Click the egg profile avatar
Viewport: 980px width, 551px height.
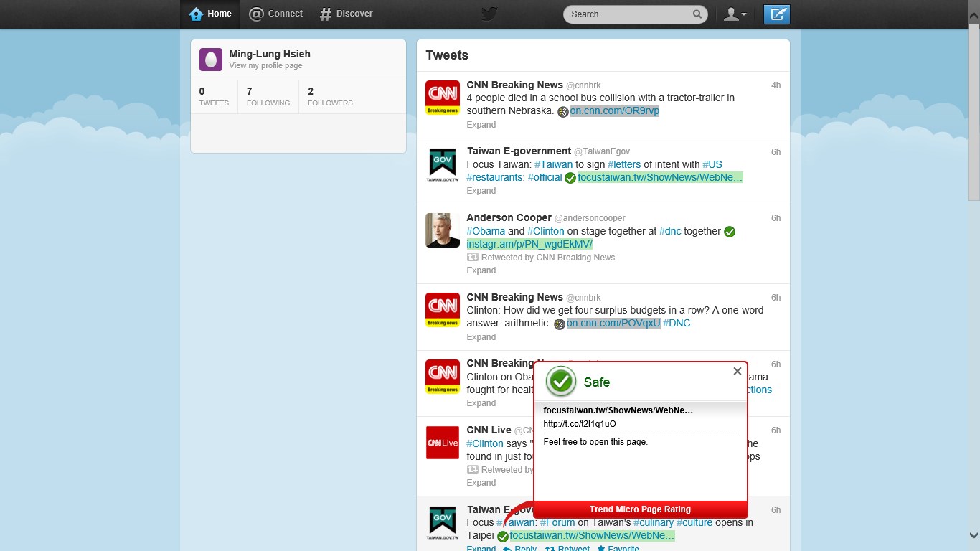tap(211, 60)
